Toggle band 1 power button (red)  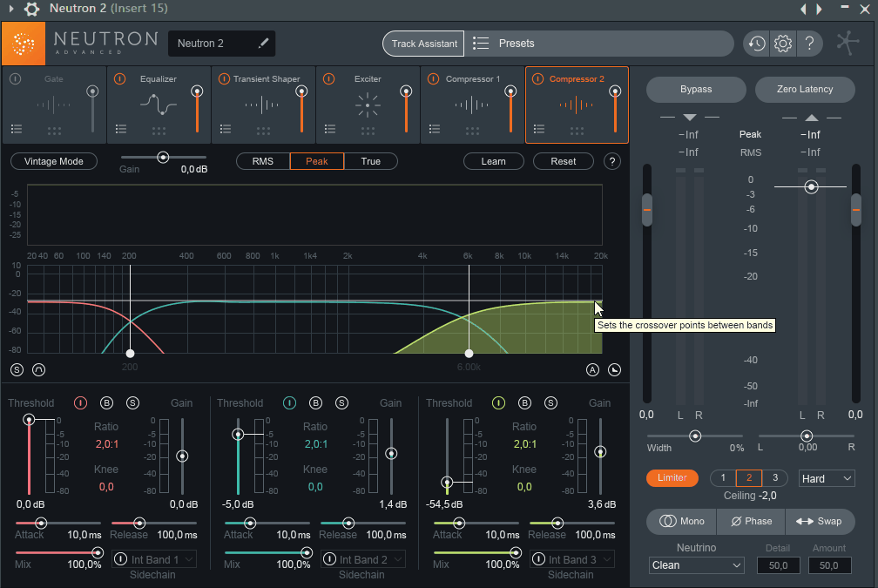point(81,402)
